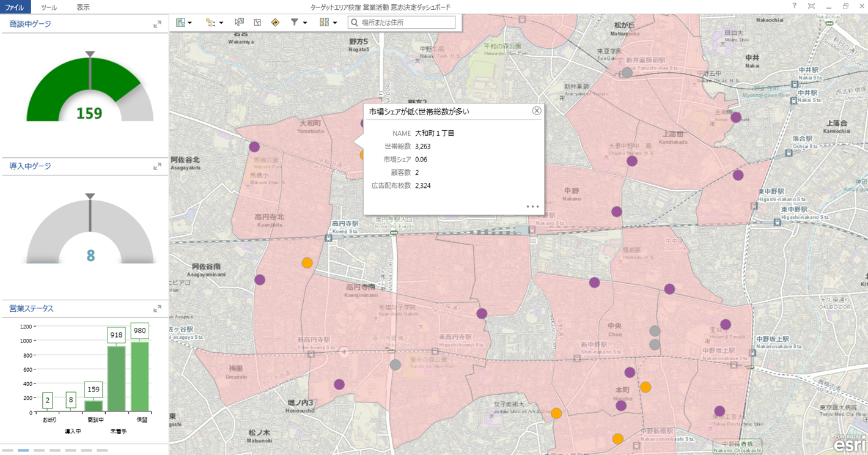Click the map extent icon on toolbar
This screenshot has width=868, height=455.
click(x=257, y=22)
